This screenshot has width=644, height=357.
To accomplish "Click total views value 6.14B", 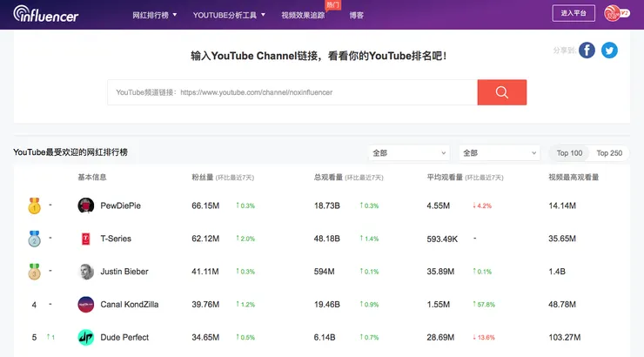I will click(325, 337).
